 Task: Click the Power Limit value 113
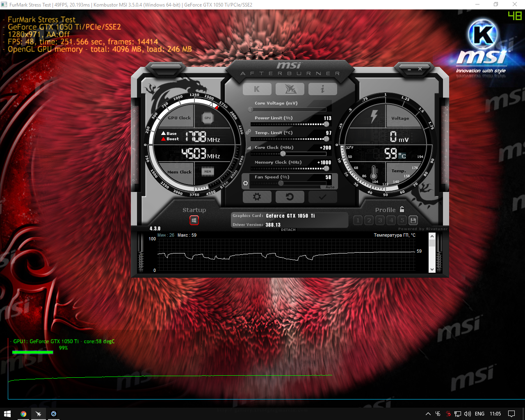327,118
